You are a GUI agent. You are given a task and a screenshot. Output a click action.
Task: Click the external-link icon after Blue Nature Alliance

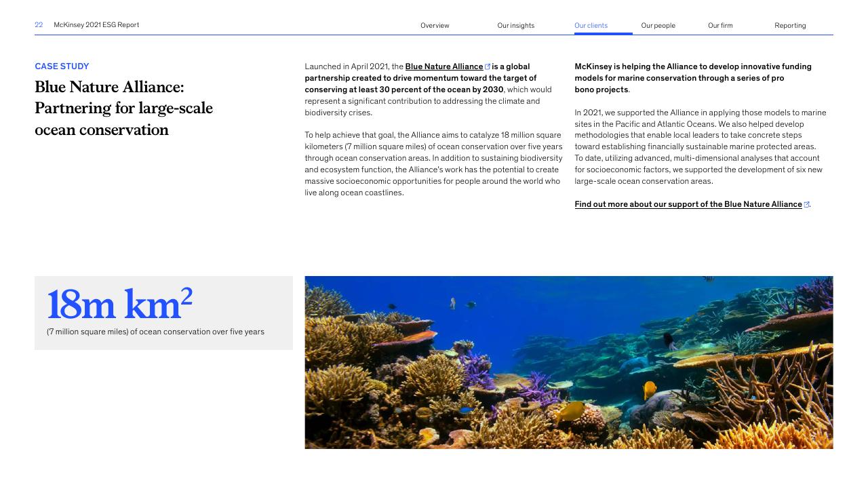(488, 66)
